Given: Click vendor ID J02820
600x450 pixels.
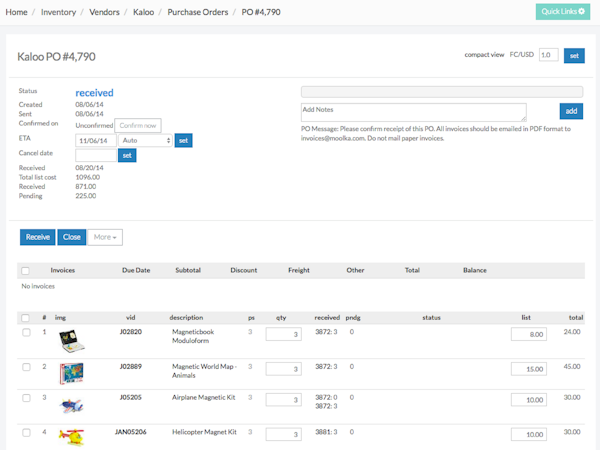Looking at the screenshot, I should point(130,332).
